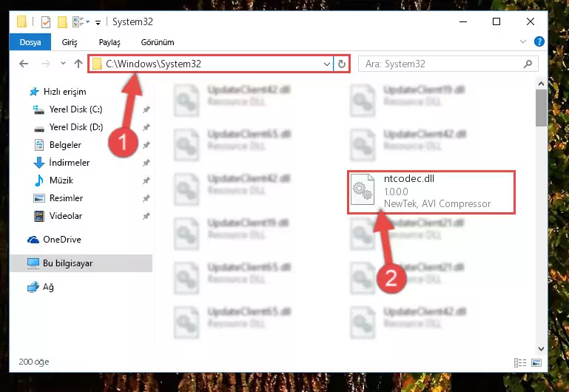
Task: Click the scrollbar down arrow
Action: pos(541,349)
